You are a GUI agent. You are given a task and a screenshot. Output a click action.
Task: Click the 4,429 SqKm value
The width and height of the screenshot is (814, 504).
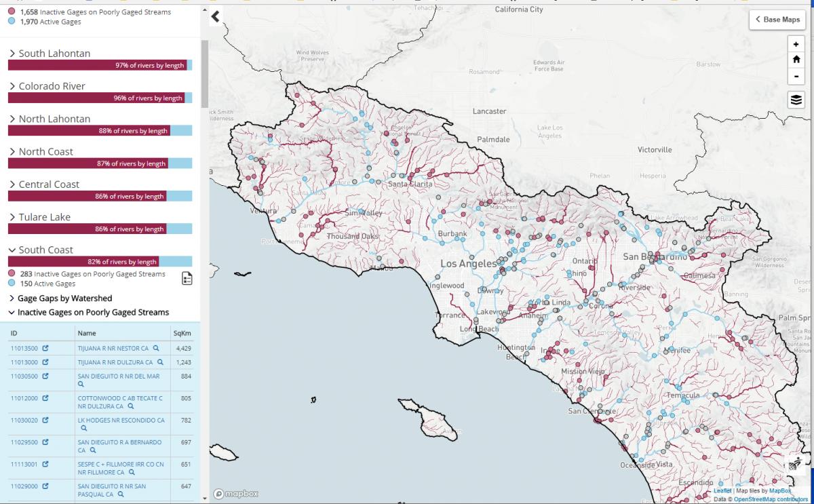[183, 348]
